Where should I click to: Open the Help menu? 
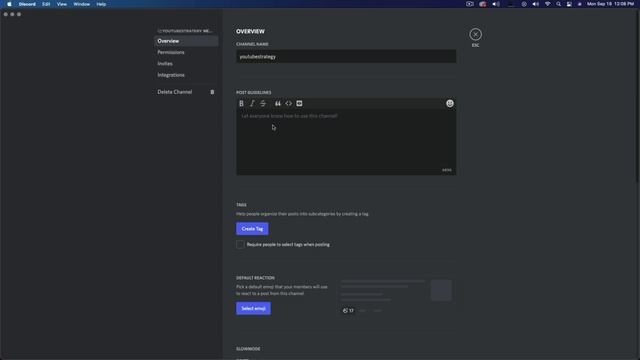[x=101, y=4]
